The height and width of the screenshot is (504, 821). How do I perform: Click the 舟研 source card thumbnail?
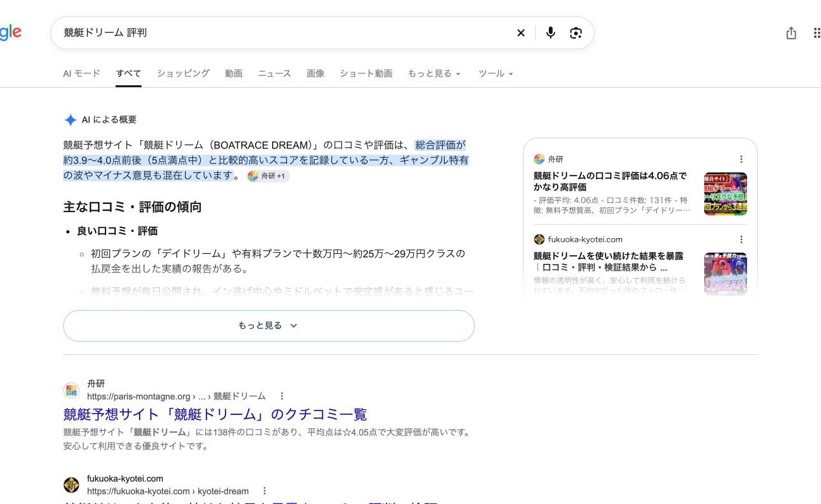726,194
